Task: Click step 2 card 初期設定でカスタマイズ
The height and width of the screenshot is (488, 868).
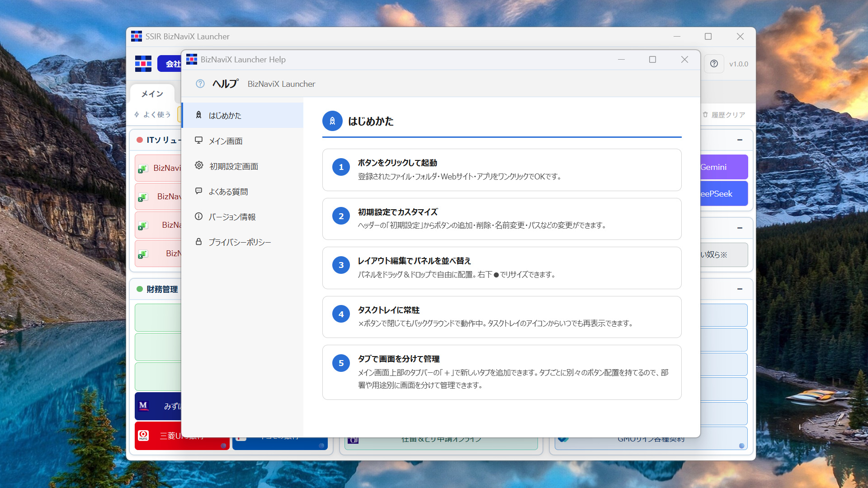Action: click(502, 219)
